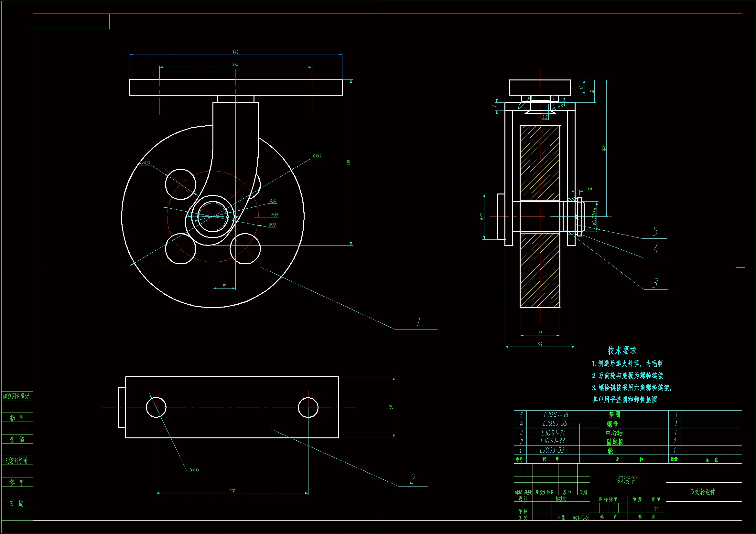The image size is (756, 534).
Task: Select the 48 plate height dimension
Action: 392,407
